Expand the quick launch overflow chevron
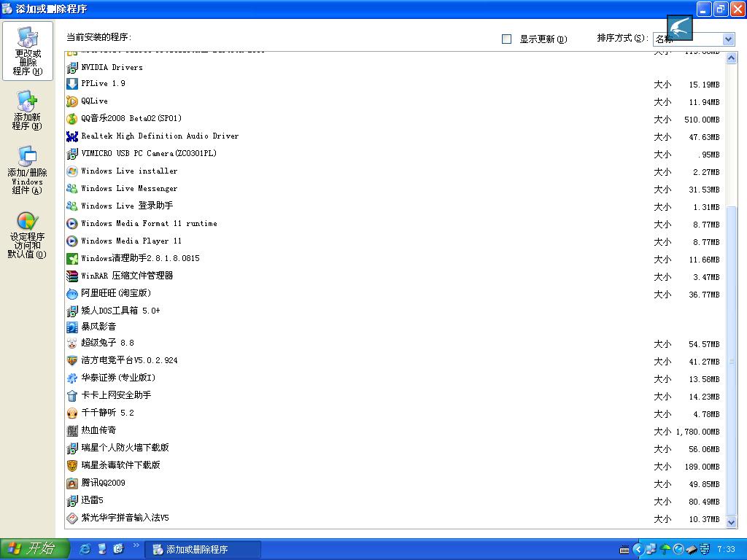 click(136, 545)
